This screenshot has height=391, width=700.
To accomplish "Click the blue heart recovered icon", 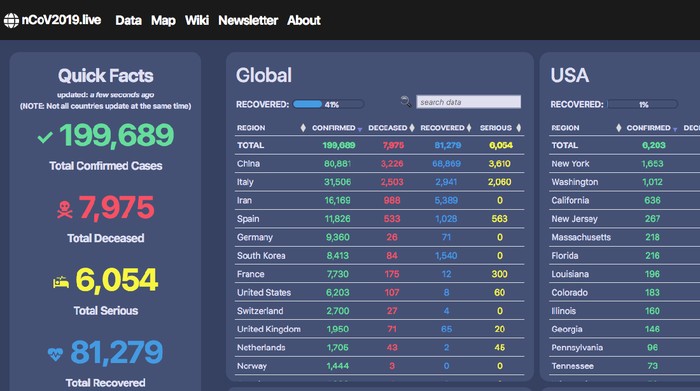I will click(x=55, y=354).
